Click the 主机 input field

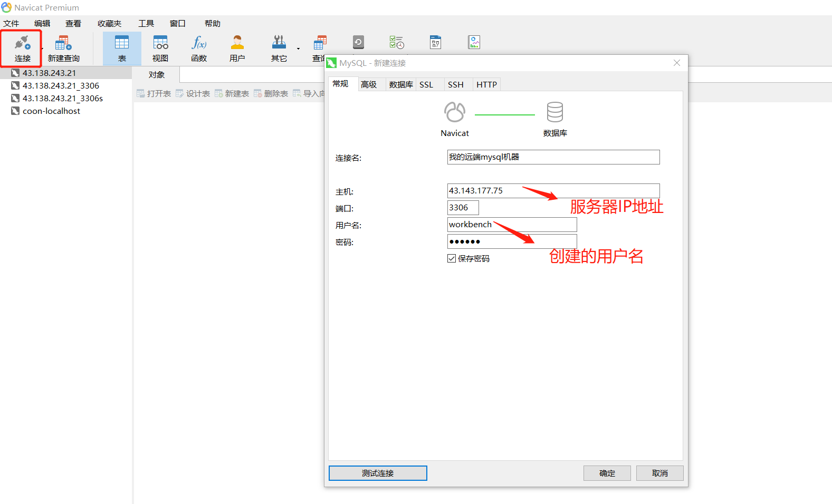click(x=553, y=191)
